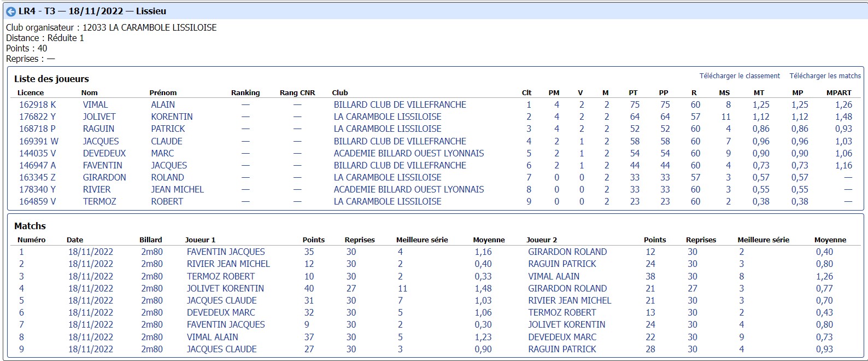Click TERMOZ ROBERT as Joueur 2 in match 6
Viewport: 868px width, 361px height.
pyautogui.click(x=562, y=312)
